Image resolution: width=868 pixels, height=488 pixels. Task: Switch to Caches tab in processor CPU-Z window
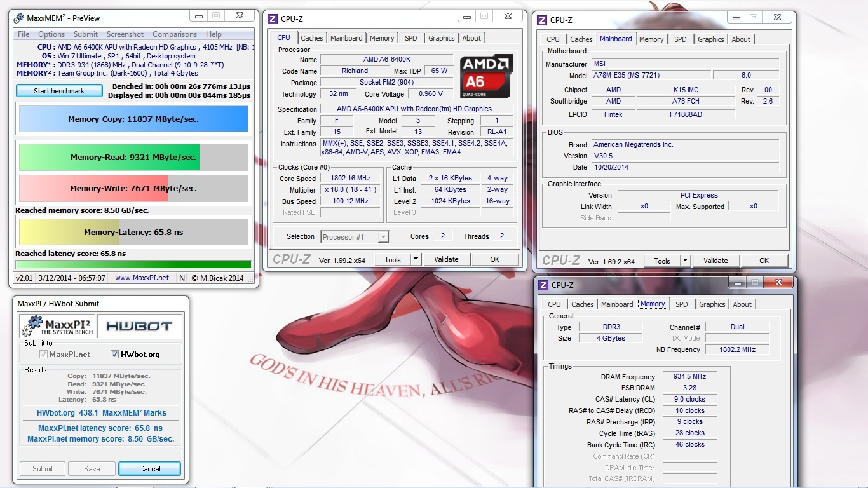click(312, 38)
